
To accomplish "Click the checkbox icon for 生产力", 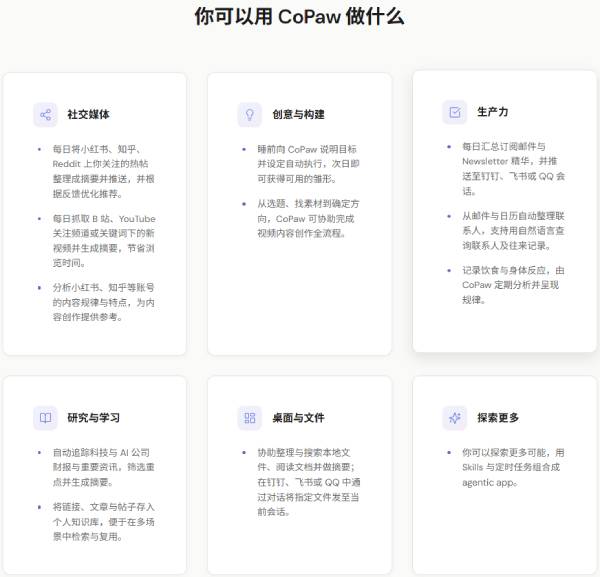I will pyautogui.click(x=454, y=112).
